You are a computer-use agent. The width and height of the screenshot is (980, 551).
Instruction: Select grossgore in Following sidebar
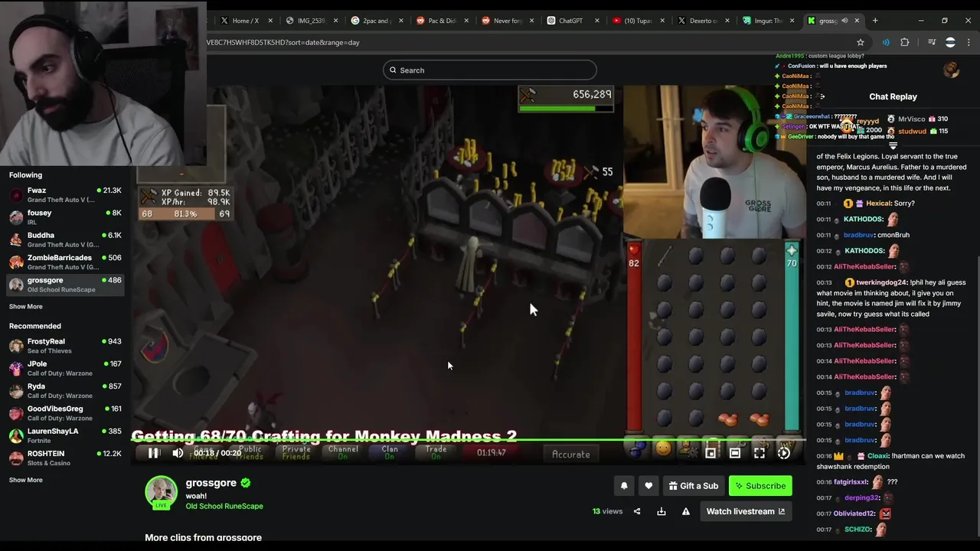click(65, 285)
